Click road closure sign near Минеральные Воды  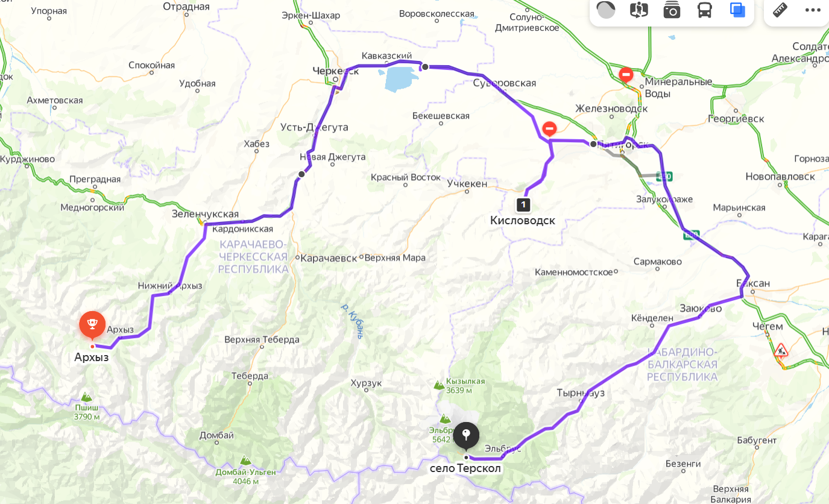(x=626, y=75)
